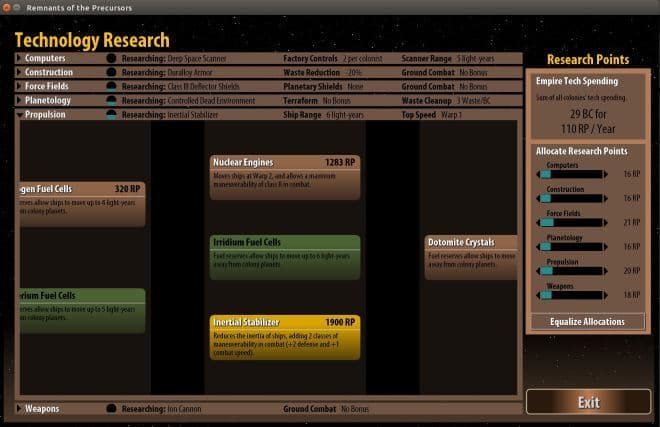660x427 pixels.
Task: Expand the Computers category
Action: coord(19,58)
